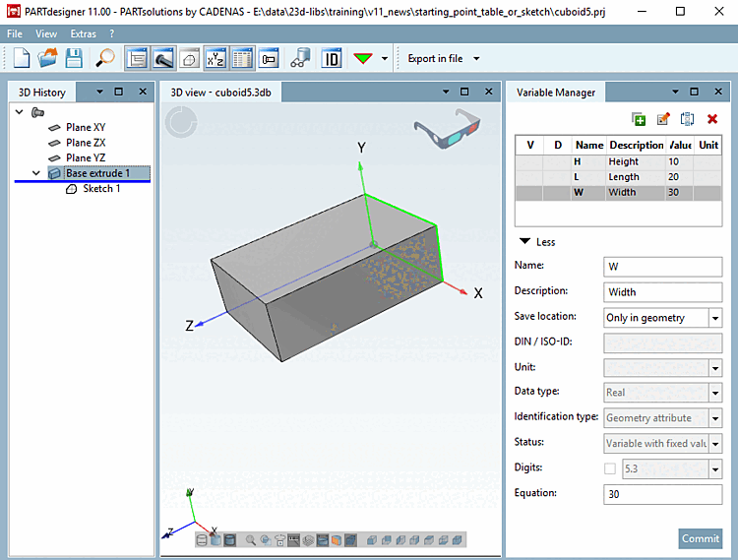Collapse the Base extrude 1 tree node
Screen dimensions: 738x560
(x=36, y=173)
